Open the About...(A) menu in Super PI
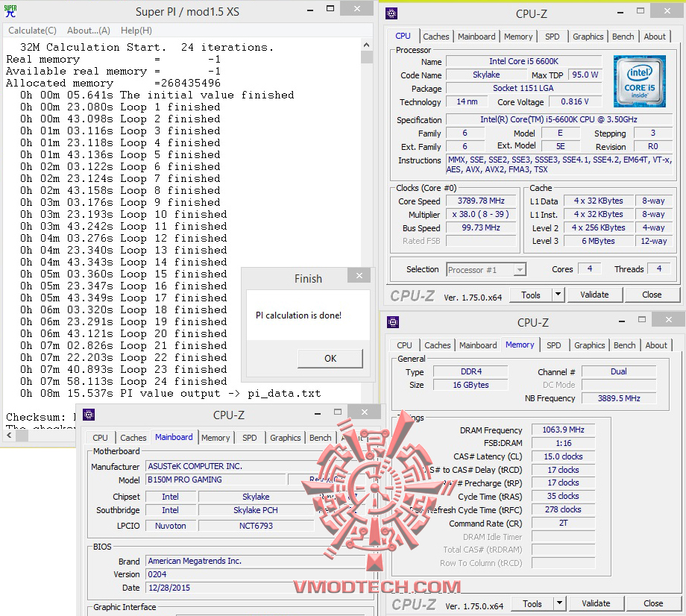This screenshot has width=686, height=616. click(x=89, y=30)
